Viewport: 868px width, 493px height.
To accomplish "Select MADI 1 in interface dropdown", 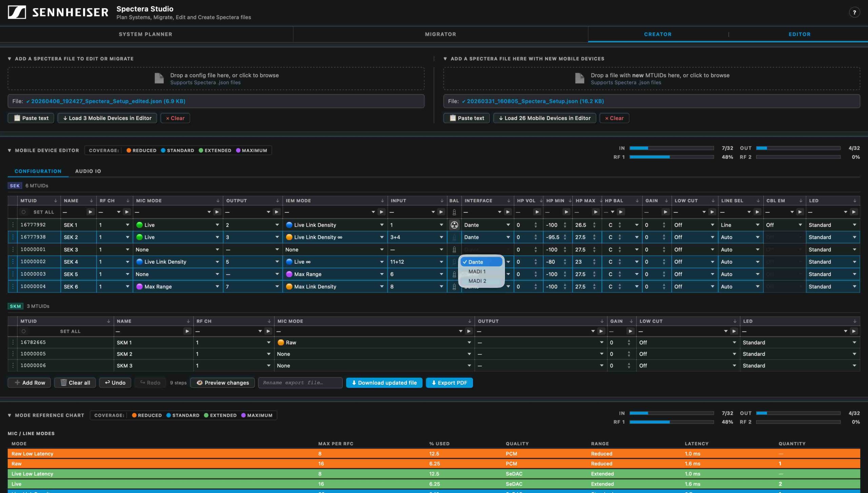I will click(x=477, y=272).
